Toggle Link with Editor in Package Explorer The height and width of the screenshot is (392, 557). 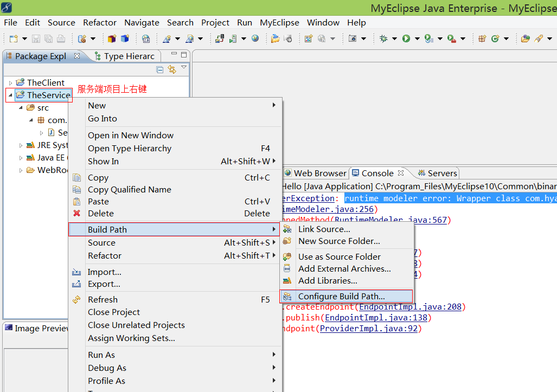(x=172, y=69)
